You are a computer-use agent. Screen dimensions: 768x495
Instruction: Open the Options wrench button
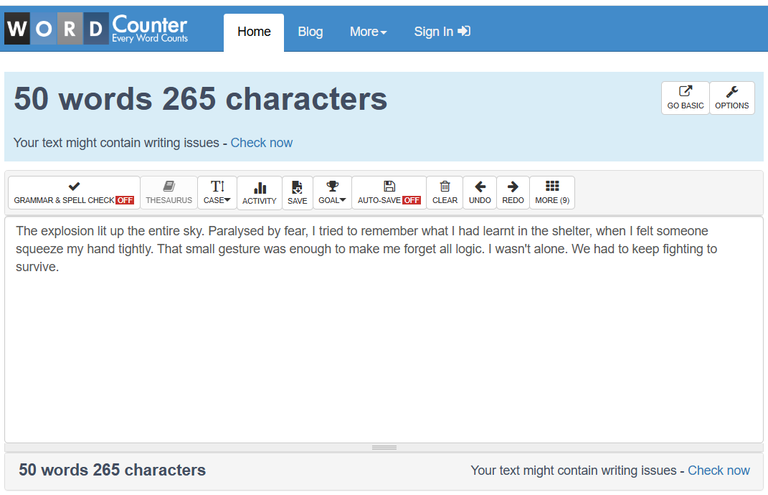point(732,98)
